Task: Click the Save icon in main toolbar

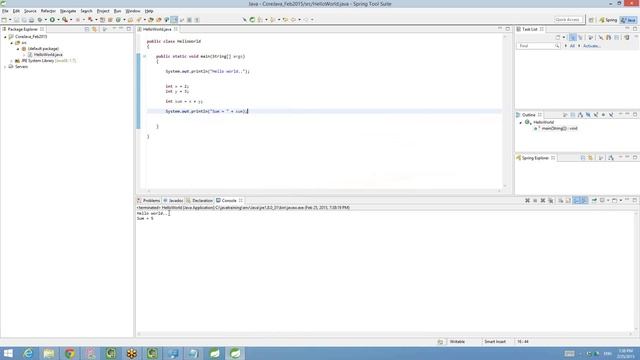Action: pyautogui.click(x=16, y=20)
